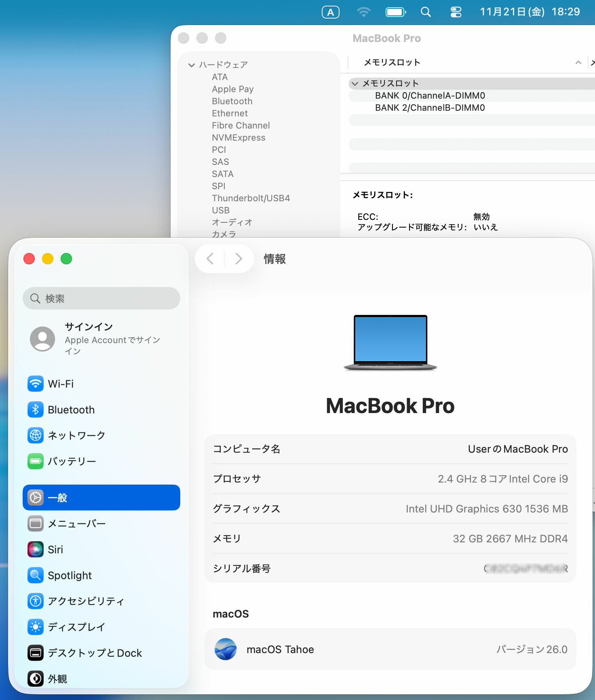The width and height of the screenshot is (595, 700).
Task: Open ディスプレイ settings
Action: 101,627
